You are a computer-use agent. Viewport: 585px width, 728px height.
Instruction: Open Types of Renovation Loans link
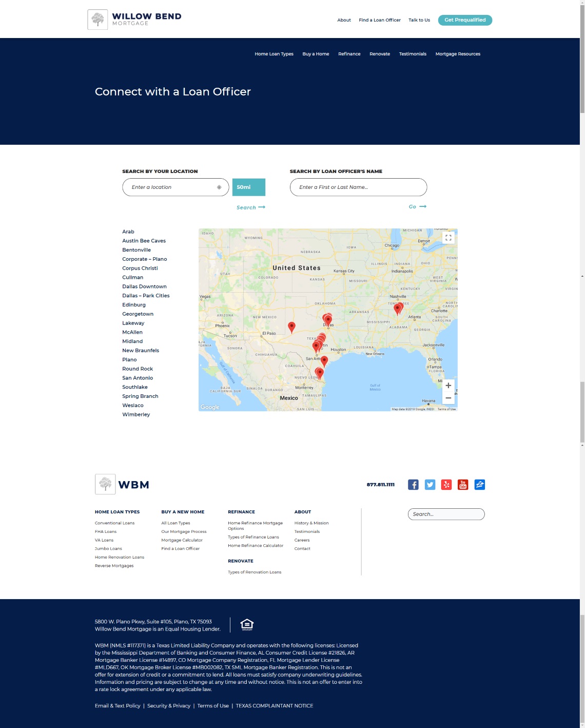(255, 572)
